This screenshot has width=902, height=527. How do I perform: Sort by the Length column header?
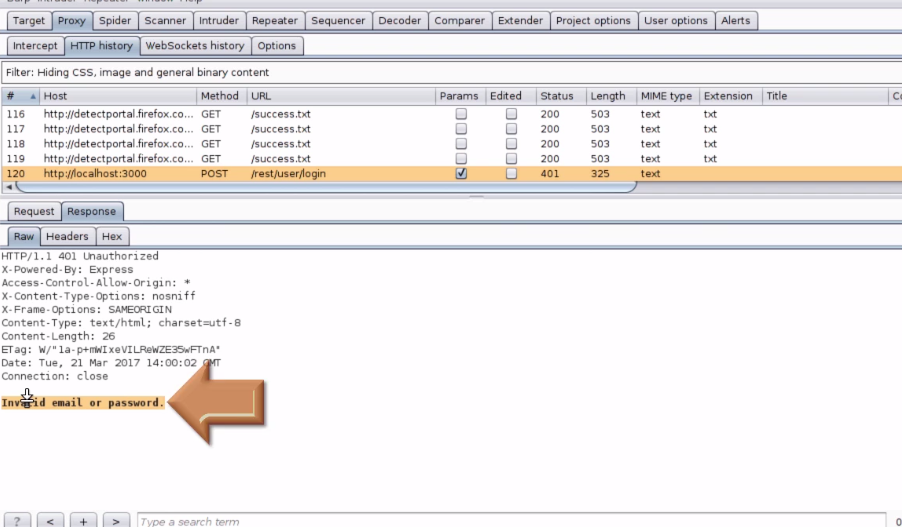tap(611, 96)
